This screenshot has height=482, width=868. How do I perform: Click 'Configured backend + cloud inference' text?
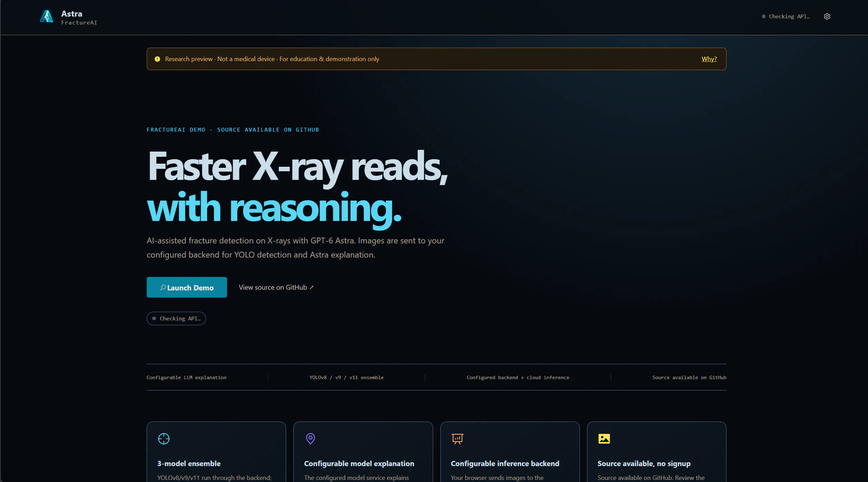518,377
